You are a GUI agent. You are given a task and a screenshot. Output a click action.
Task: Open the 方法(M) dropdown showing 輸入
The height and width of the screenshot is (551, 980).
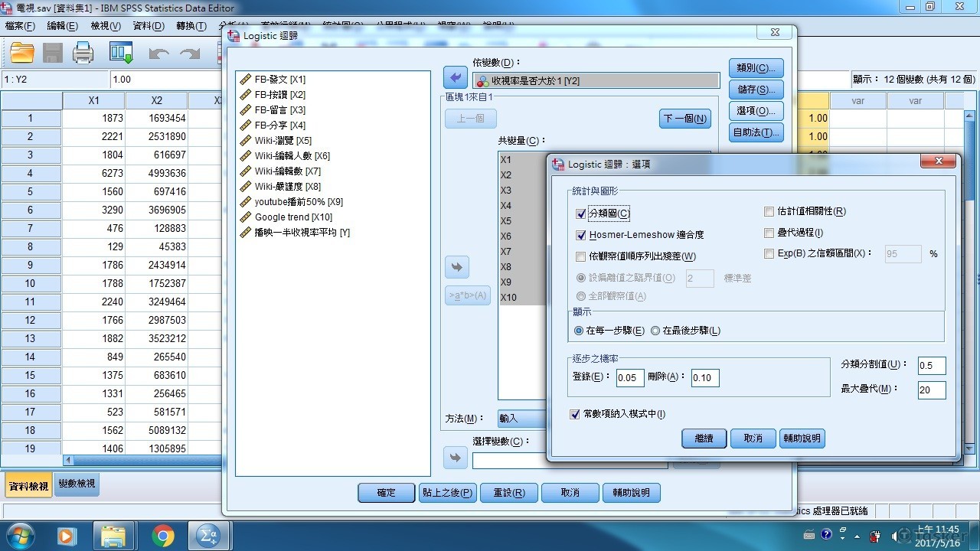point(522,419)
